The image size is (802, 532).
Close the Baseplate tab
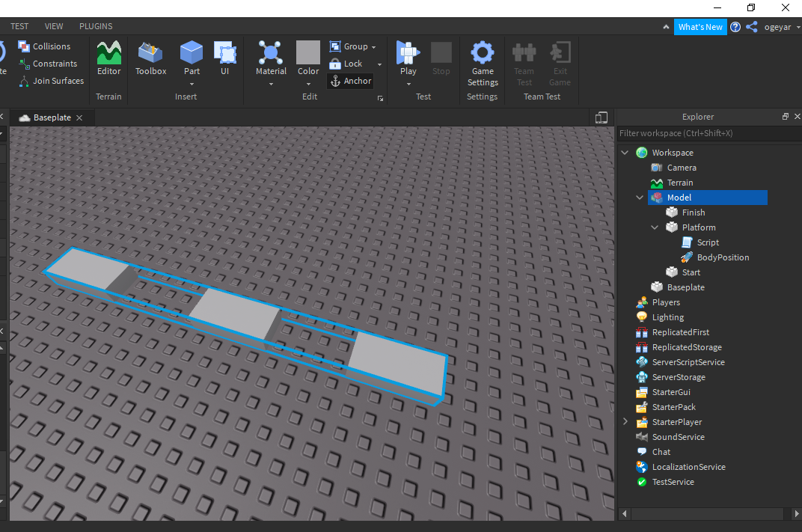[79, 117]
